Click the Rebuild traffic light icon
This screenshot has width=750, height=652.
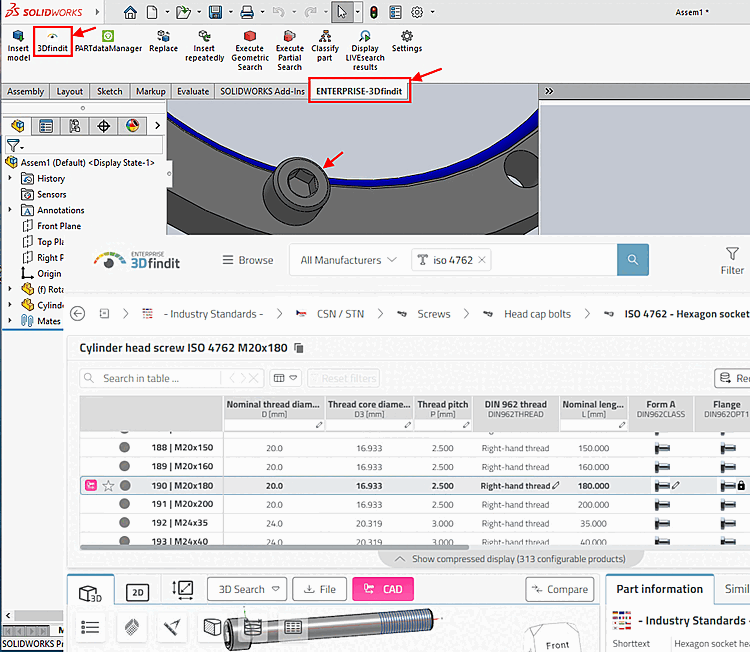tap(374, 12)
